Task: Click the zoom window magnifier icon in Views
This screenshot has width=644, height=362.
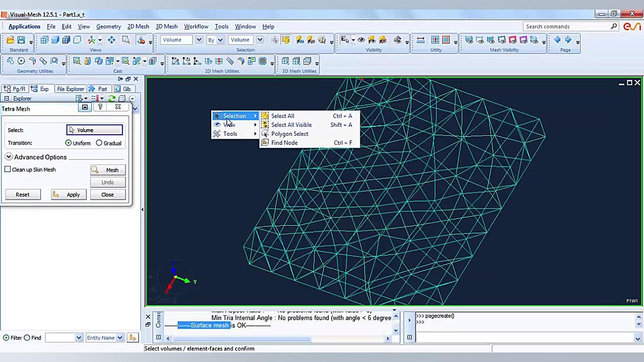Action: (x=126, y=40)
